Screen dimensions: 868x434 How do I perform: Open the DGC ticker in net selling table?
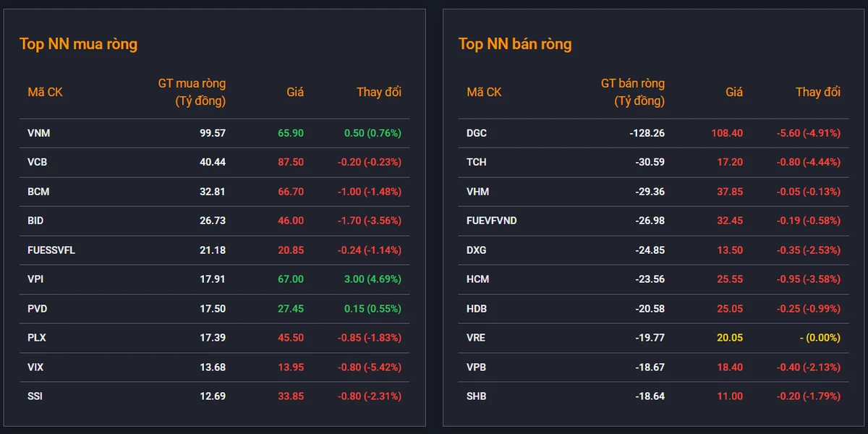coord(477,133)
